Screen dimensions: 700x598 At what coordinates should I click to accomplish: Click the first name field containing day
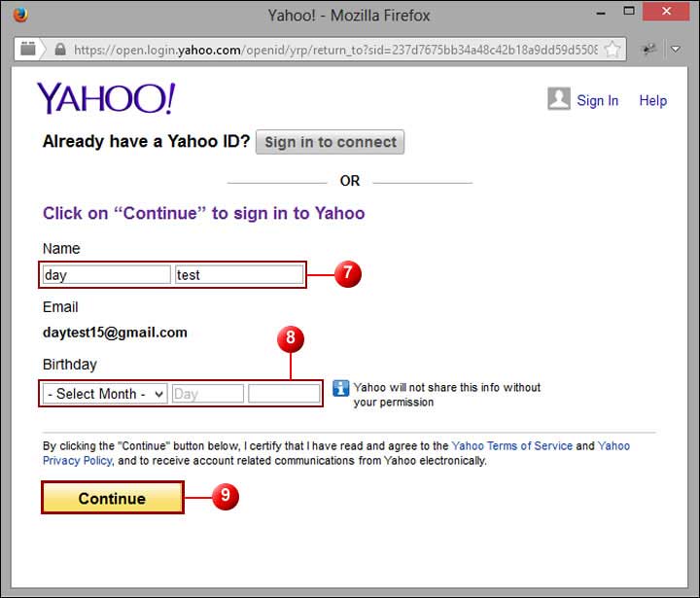[x=107, y=274]
